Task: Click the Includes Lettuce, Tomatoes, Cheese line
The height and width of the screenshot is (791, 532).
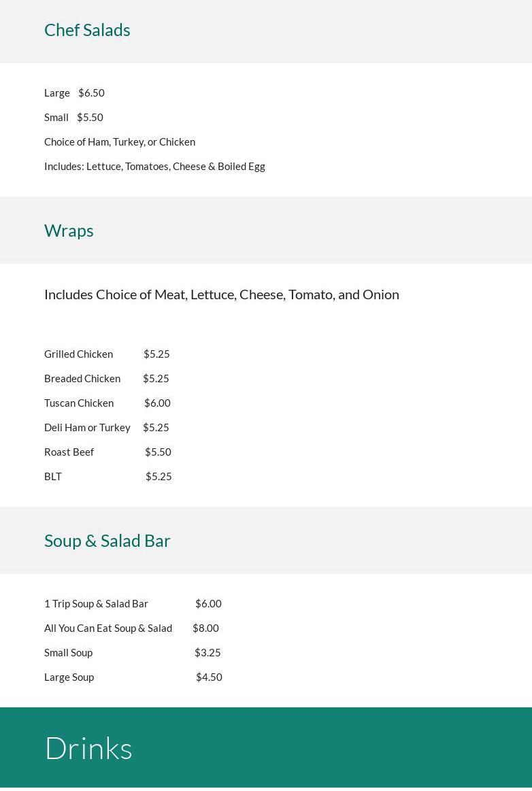Action: tap(154, 166)
